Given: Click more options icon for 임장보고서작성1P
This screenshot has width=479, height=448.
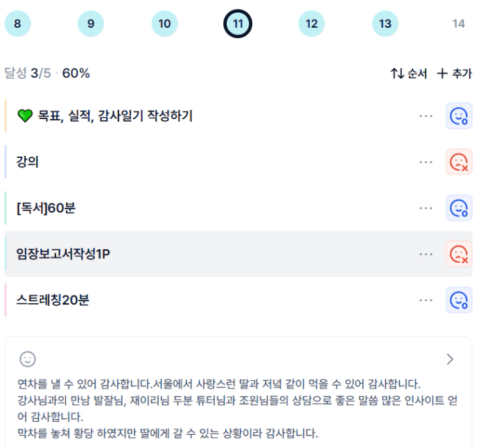Looking at the screenshot, I should (426, 254).
